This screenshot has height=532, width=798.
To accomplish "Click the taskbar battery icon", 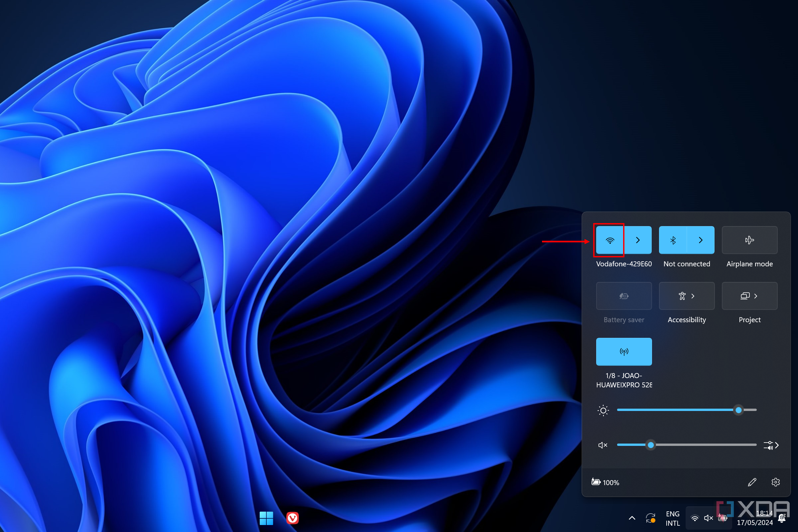I will [x=722, y=518].
